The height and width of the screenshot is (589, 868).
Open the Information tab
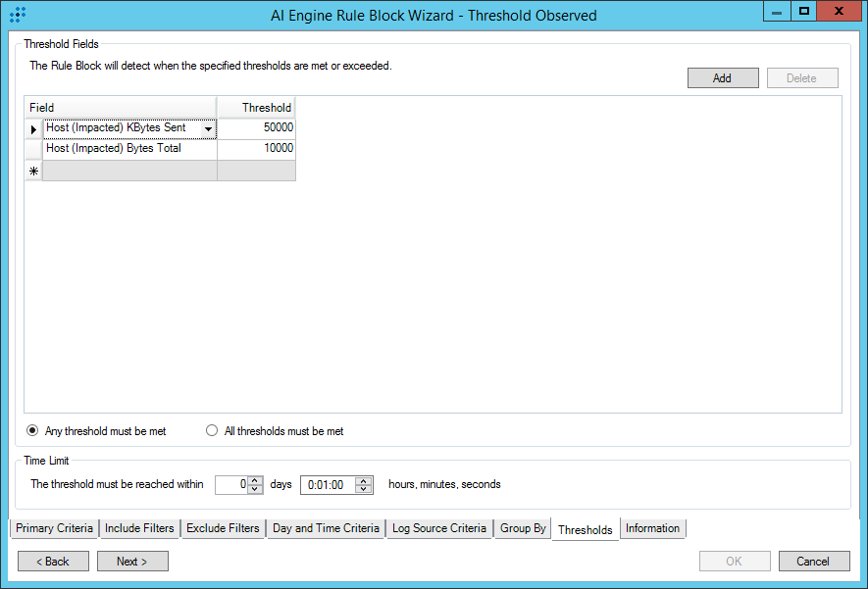click(x=652, y=528)
